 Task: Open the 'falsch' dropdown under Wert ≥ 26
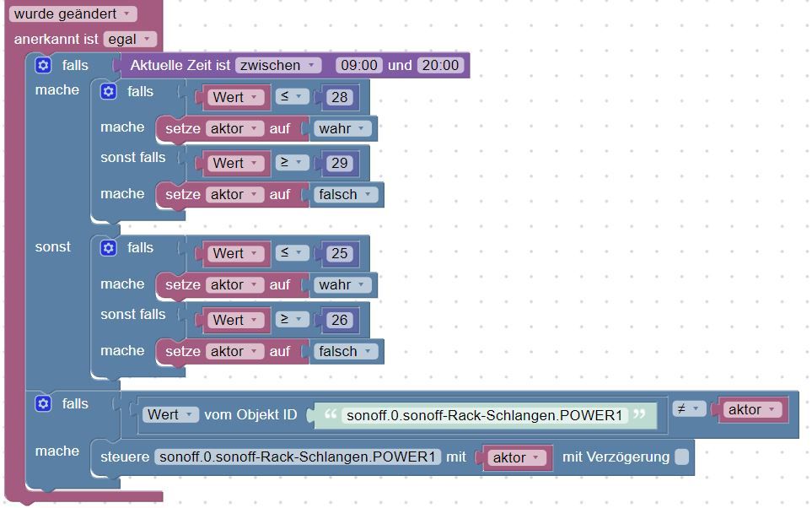tap(346, 351)
